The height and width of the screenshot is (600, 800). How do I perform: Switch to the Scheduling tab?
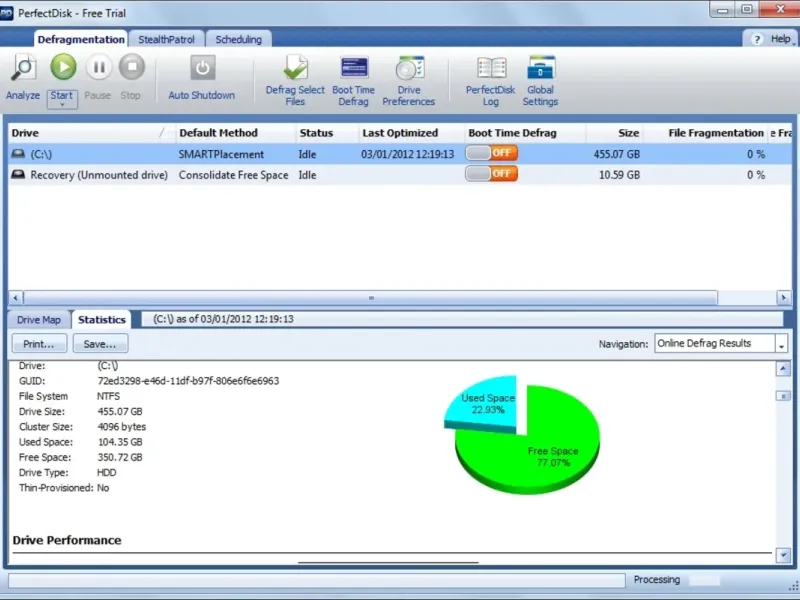coord(238,39)
